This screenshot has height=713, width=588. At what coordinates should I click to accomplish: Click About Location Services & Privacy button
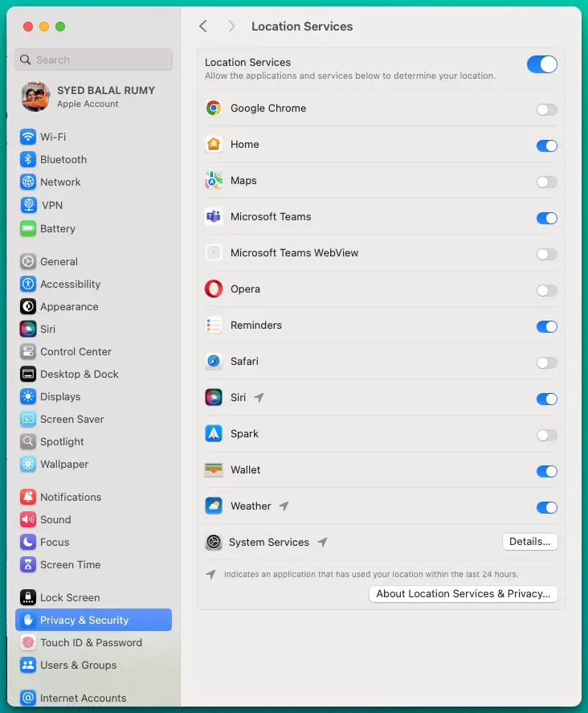[463, 594]
